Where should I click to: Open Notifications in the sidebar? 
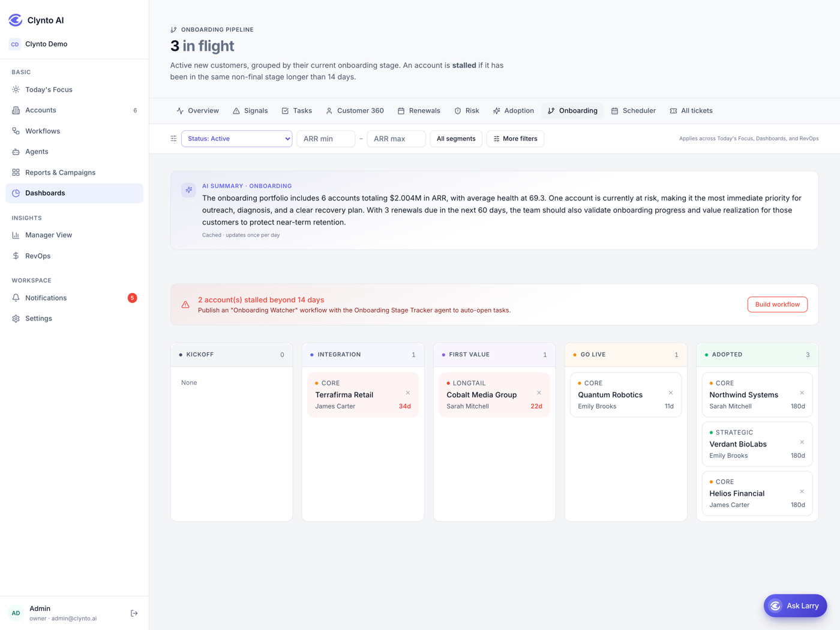pyautogui.click(x=74, y=298)
